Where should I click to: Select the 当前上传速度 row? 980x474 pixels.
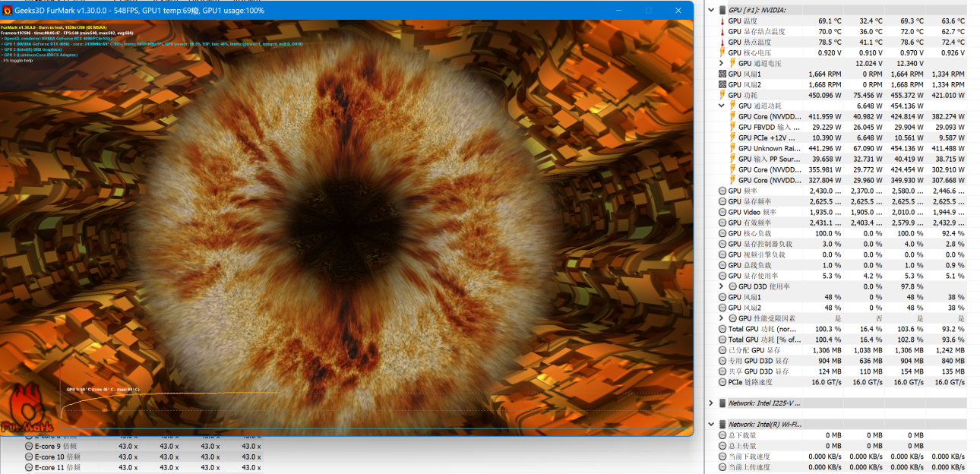[842, 467]
